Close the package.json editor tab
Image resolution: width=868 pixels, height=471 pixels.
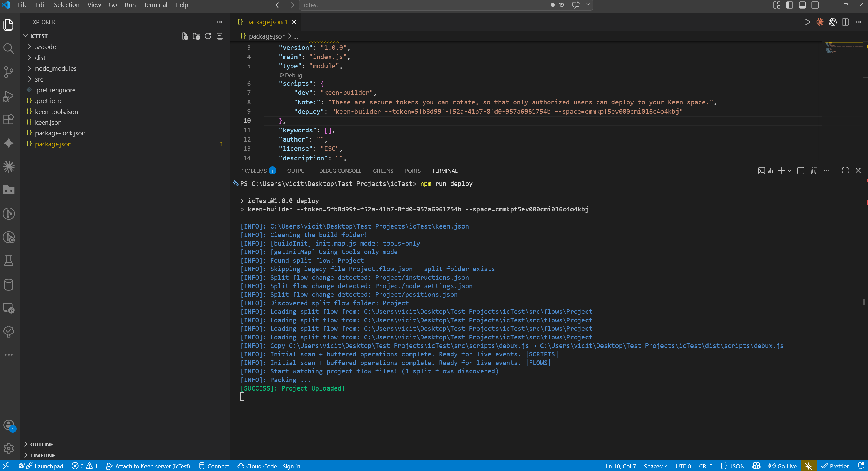(294, 22)
